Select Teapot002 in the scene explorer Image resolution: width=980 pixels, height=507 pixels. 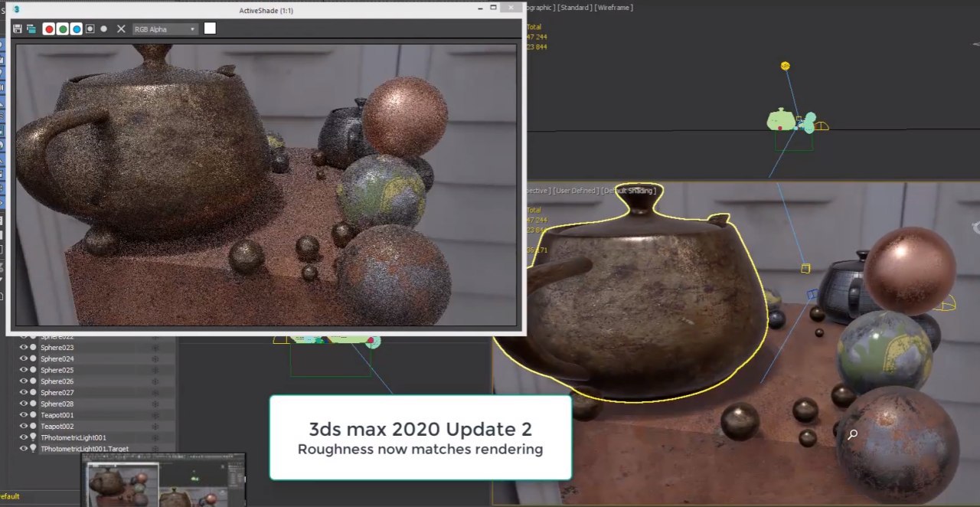tap(57, 427)
